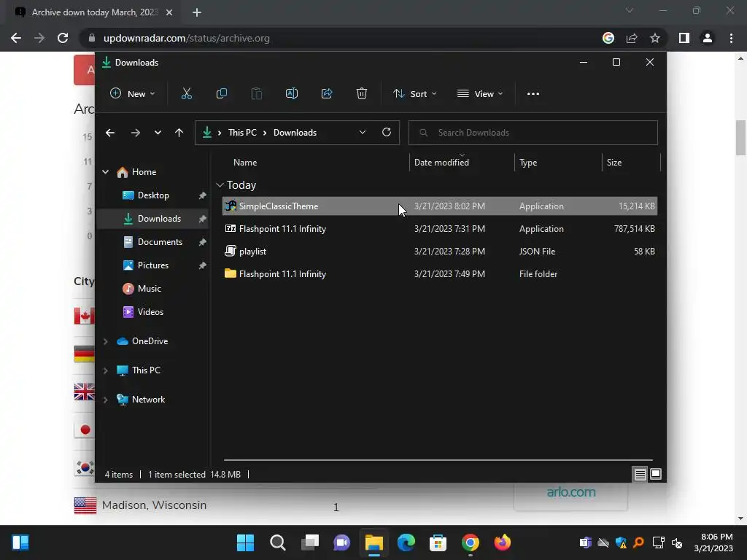The height and width of the screenshot is (560, 747).
Task: Click the Chrome address bar URL
Action: click(186, 38)
